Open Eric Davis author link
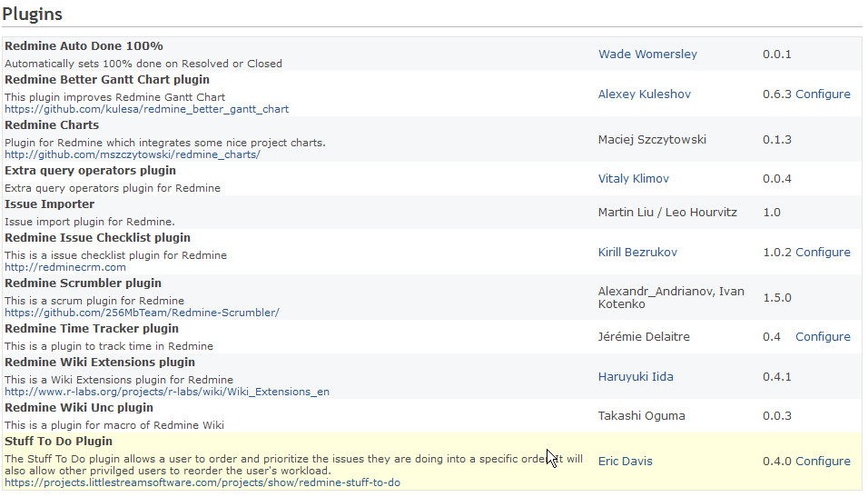The image size is (868, 497). click(x=625, y=461)
